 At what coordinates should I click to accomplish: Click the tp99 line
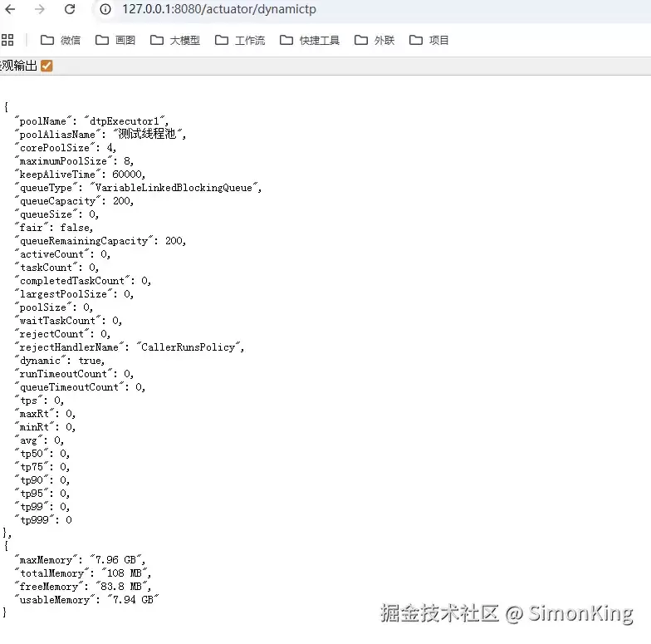click(x=42, y=507)
